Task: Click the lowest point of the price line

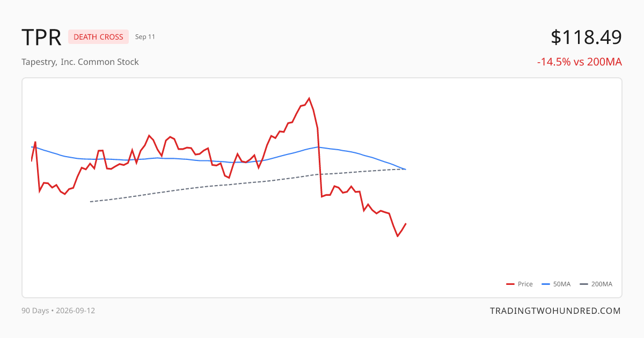Action: pos(398,236)
